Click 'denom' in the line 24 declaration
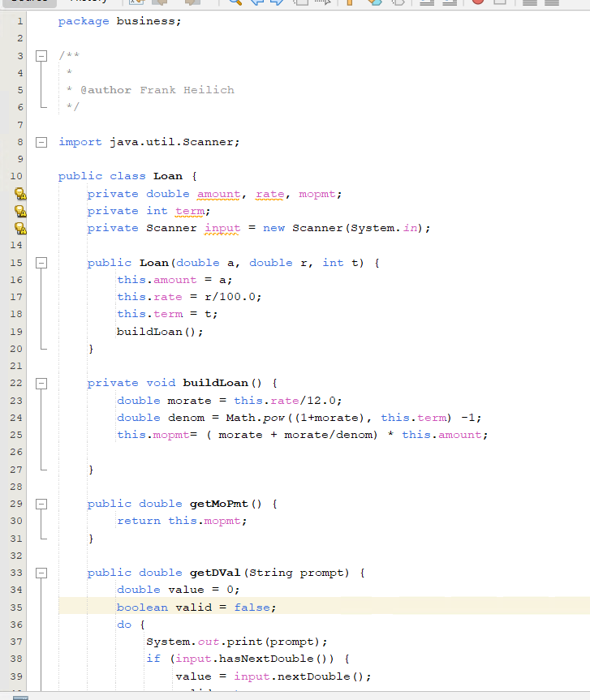590x700 pixels. pyautogui.click(x=186, y=418)
